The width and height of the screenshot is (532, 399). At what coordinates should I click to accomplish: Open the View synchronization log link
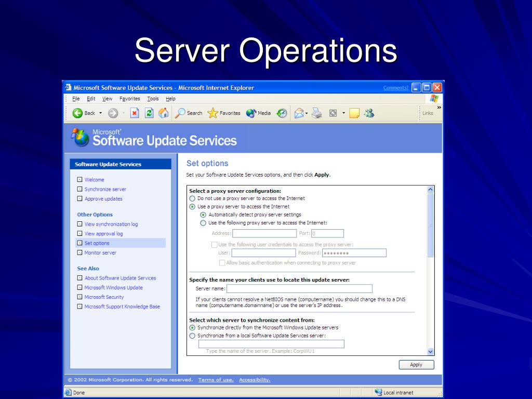click(x=111, y=224)
